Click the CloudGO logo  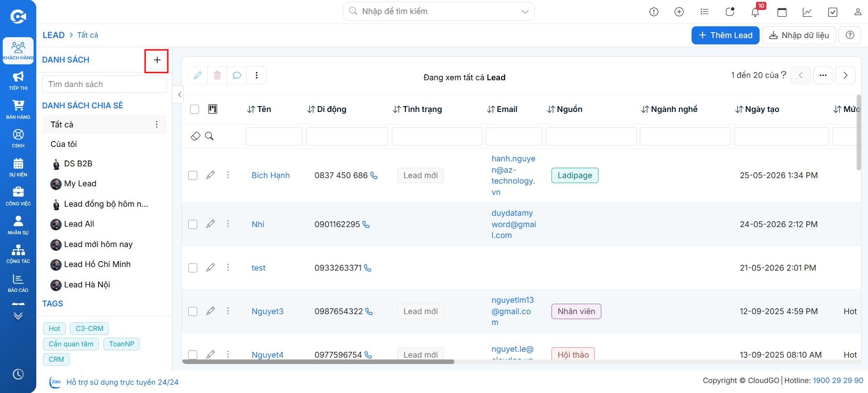coord(18,17)
